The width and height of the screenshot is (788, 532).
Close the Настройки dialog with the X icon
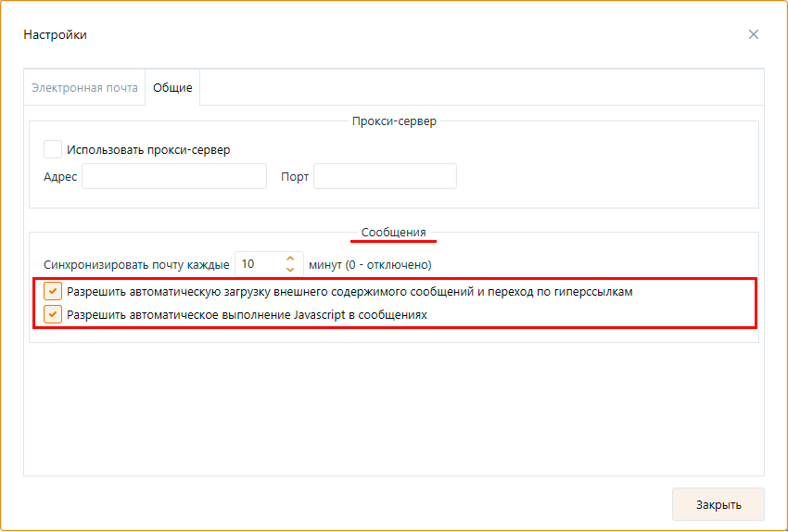click(754, 34)
